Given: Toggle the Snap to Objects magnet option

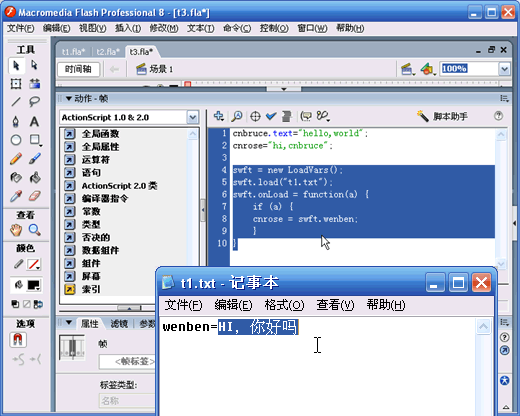Looking at the screenshot, I should [18, 340].
